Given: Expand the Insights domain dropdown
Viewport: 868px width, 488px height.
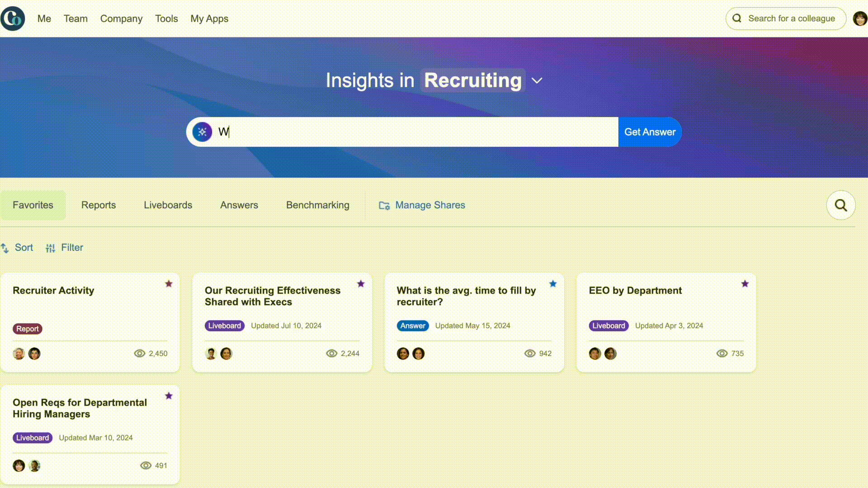Looking at the screenshot, I should pyautogui.click(x=535, y=80).
